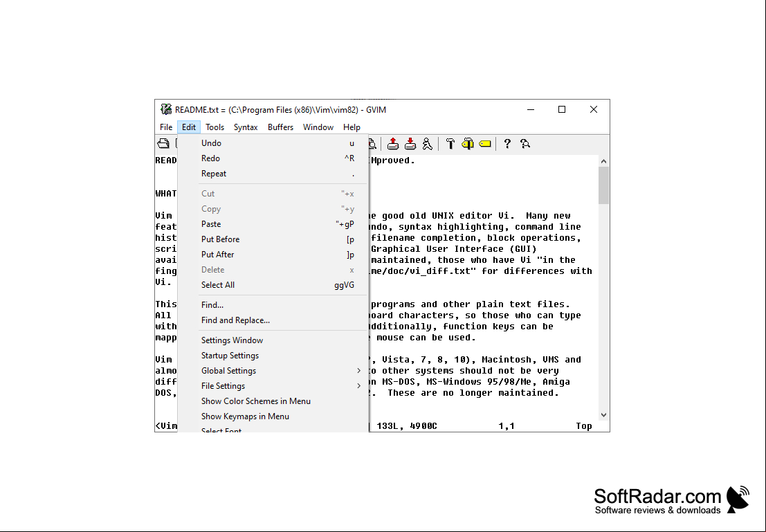Click the 'Top' status indicator
Viewport: 766px width, 532px height.
point(584,426)
